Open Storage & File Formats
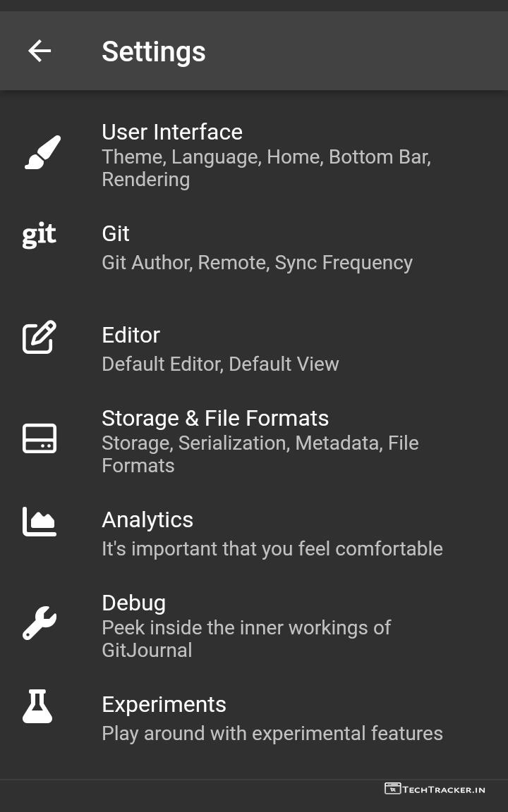508x812 pixels. click(x=215, y=418)
